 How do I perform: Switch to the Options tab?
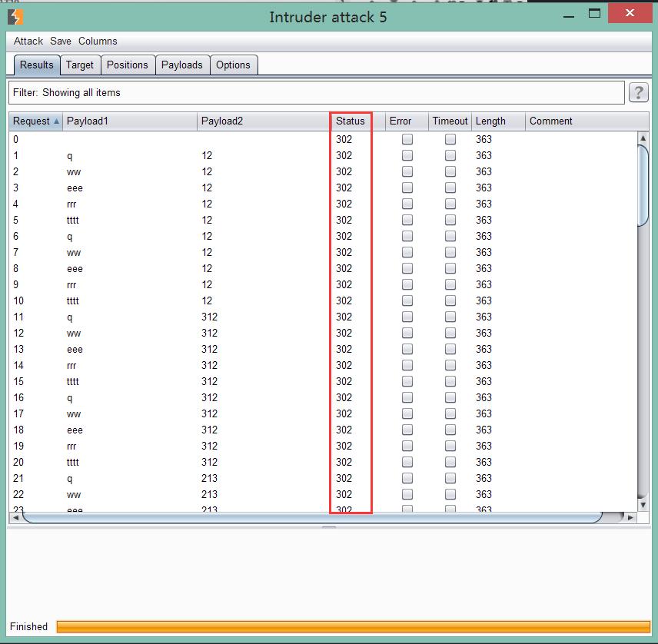[x=233, y=65]
